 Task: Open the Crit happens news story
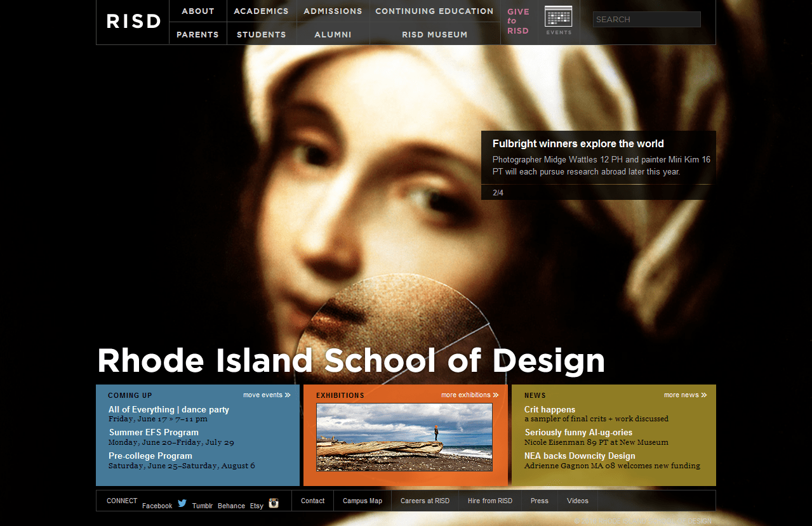549,409
